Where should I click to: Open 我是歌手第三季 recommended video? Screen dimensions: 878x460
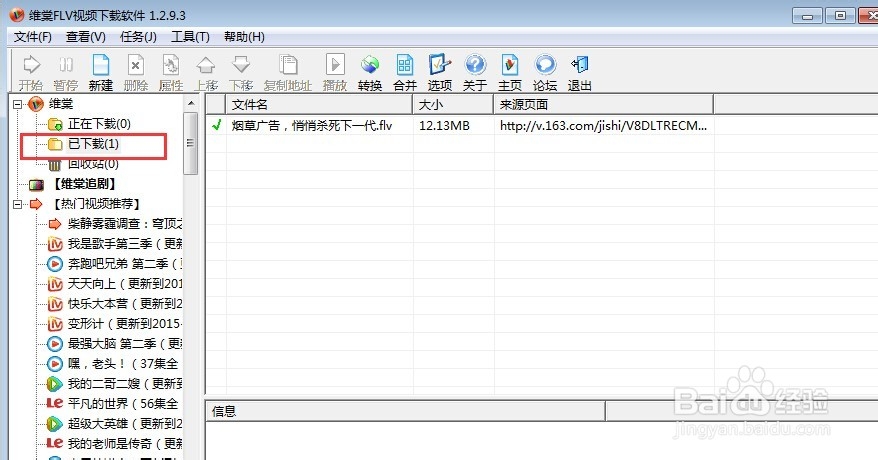[x=125, y=244]
